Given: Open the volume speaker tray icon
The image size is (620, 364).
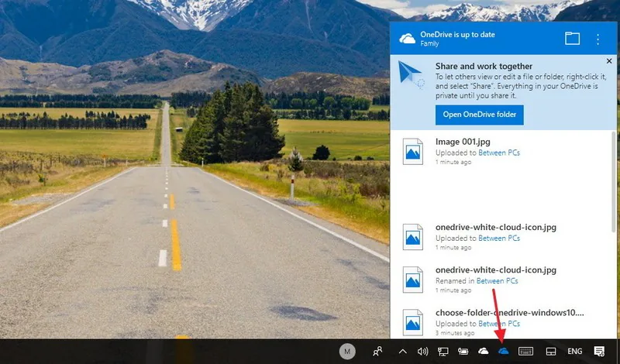Looking at the screenshot, I should (422, 351).
